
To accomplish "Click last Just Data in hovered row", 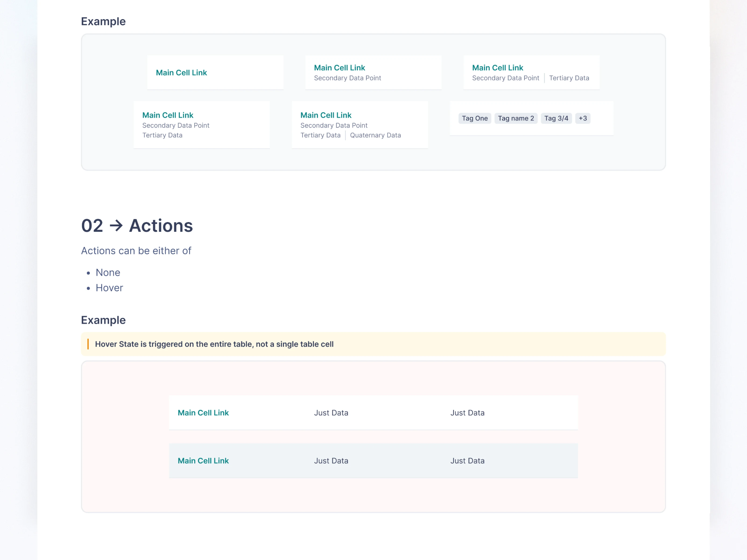I will click(467, 461).
